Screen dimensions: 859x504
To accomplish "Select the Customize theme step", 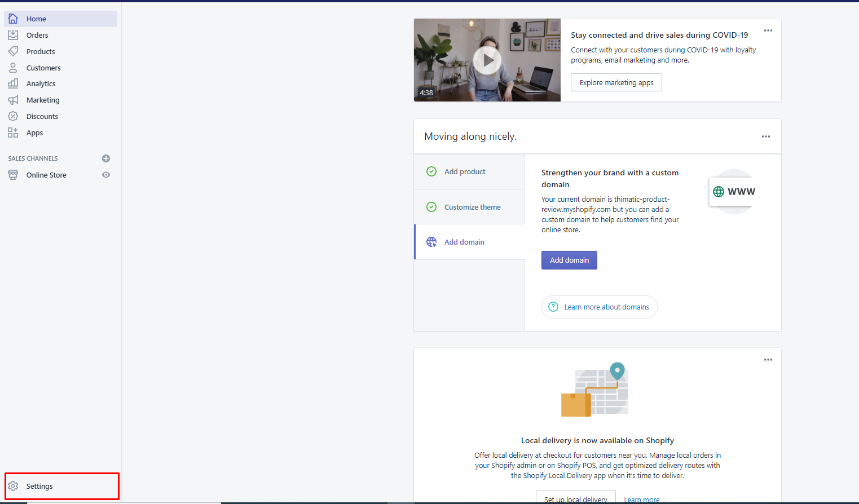I will (x=469, y=207).
